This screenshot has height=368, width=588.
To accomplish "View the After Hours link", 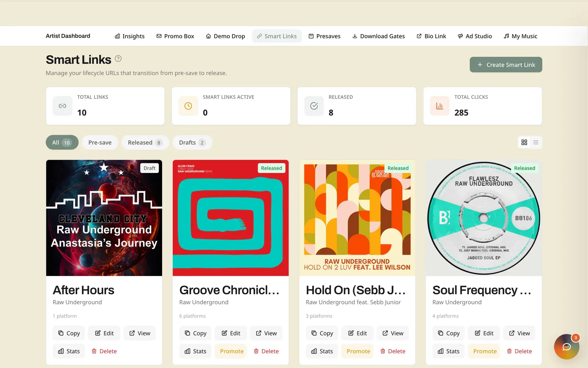I will pyautogui.click(x=140, y=333).
